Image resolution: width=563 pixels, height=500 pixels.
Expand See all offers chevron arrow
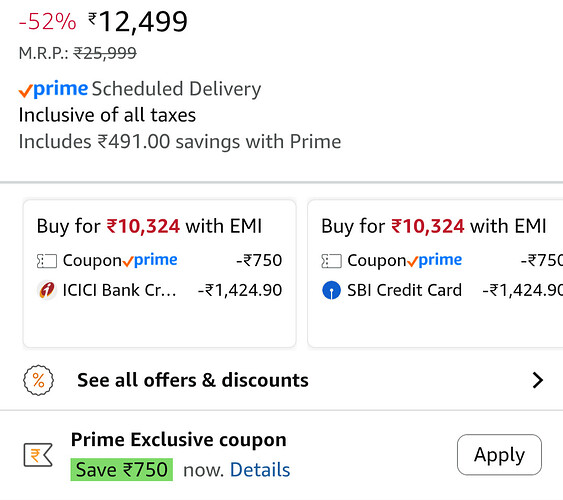coord(538,380)
